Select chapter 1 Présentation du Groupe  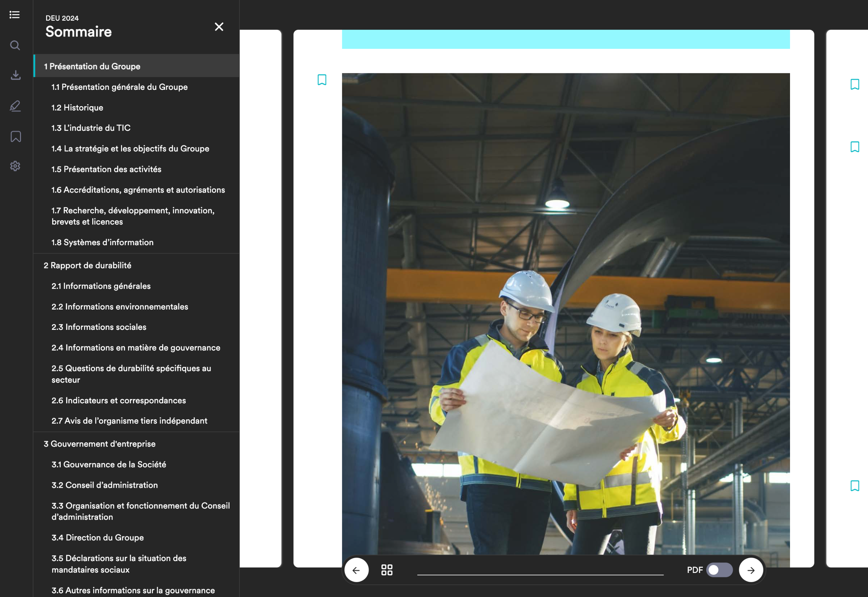pos(92,66)
